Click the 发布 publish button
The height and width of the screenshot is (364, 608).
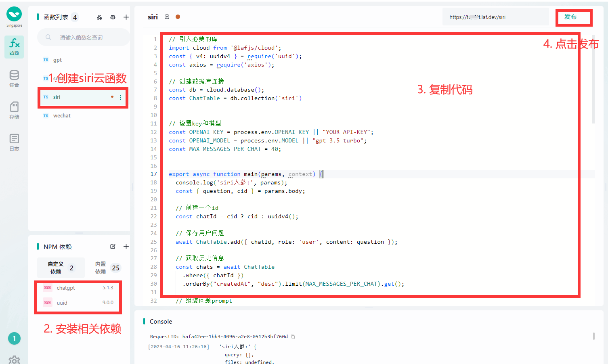coord(574,17)
